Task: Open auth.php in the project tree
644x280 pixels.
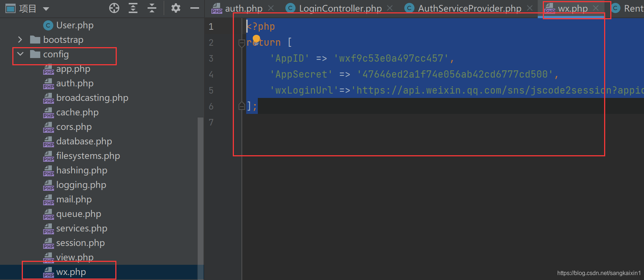Action: tap(75, 83)
